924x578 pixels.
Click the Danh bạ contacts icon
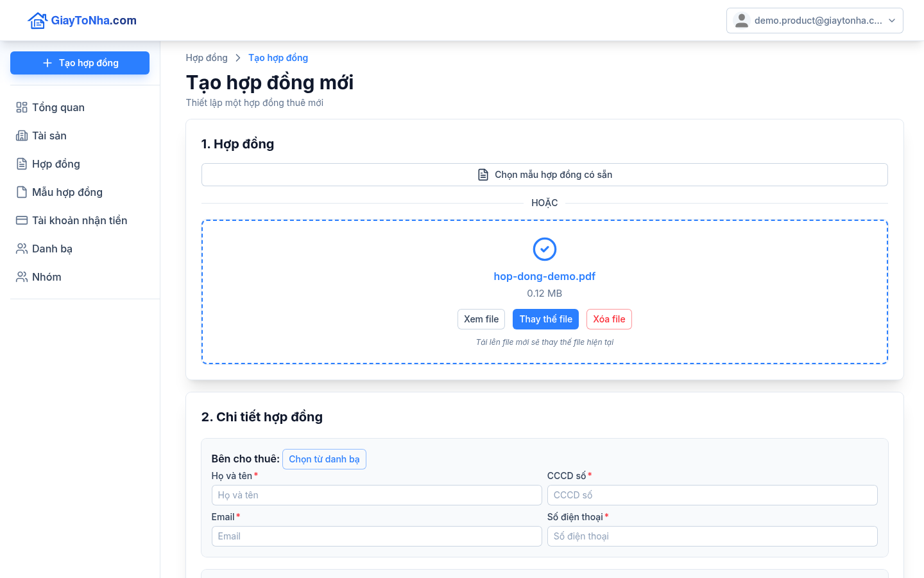pyautogui.click(x=22, y=249)
